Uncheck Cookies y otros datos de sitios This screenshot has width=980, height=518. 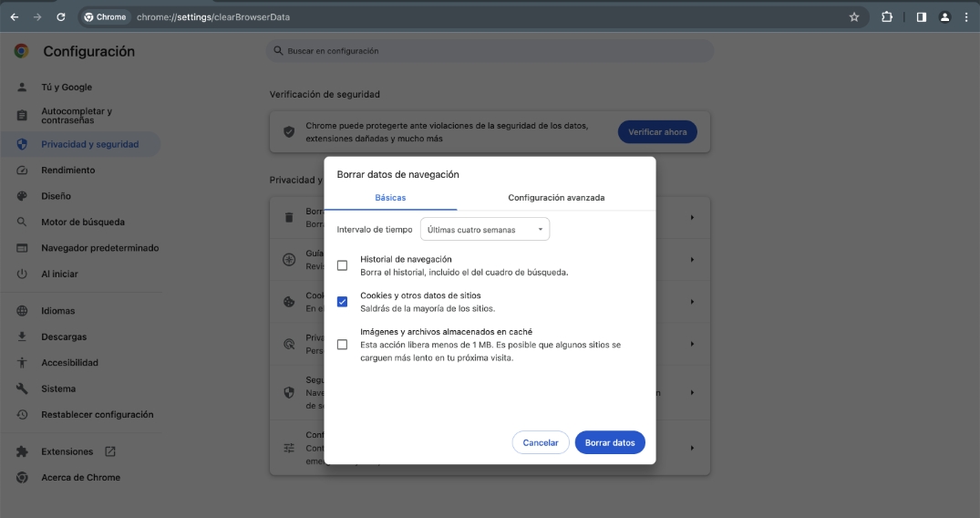342,302
